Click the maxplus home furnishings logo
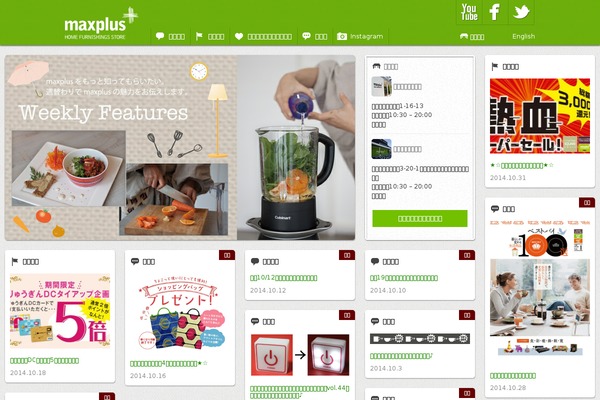 pos(101,24)
